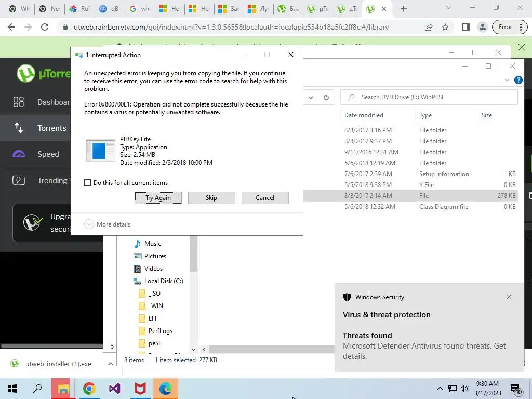532x399 pixels.
Task: Click the Trending lightning icon
Action: click(19, 180)
